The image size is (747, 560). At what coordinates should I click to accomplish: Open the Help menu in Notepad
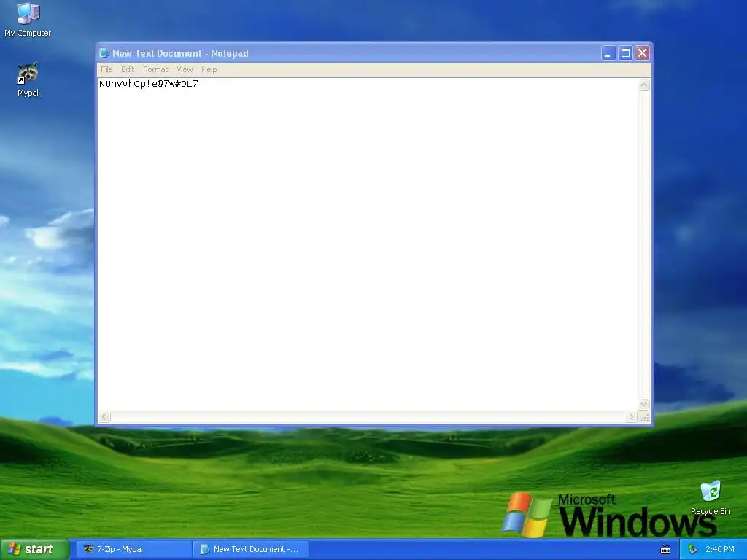click(209, 69)
